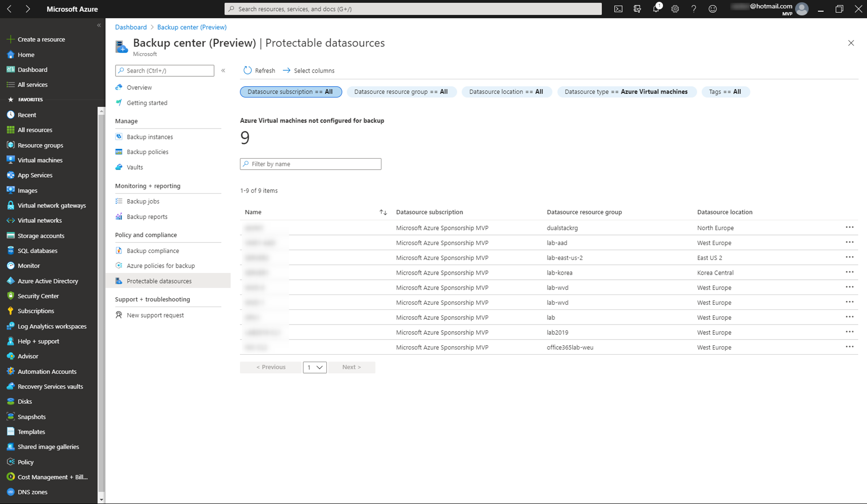Image resolution: width=867 pixels, height=504 pixels.
Task: Open Datasource subscription filter
Action: [290, 92]
